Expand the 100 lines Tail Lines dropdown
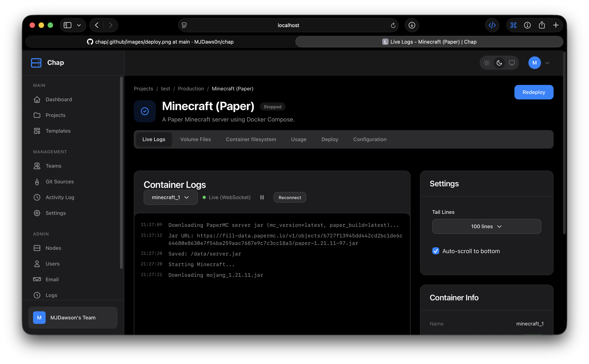This screenshot has height=364, width=589. [x=486, y=226]
